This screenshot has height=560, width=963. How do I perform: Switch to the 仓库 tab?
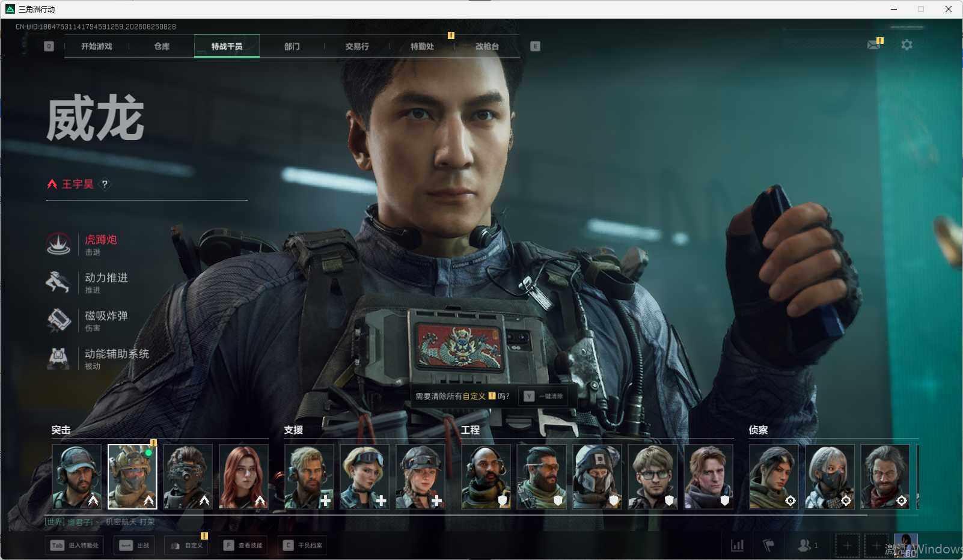click(162, 46)
